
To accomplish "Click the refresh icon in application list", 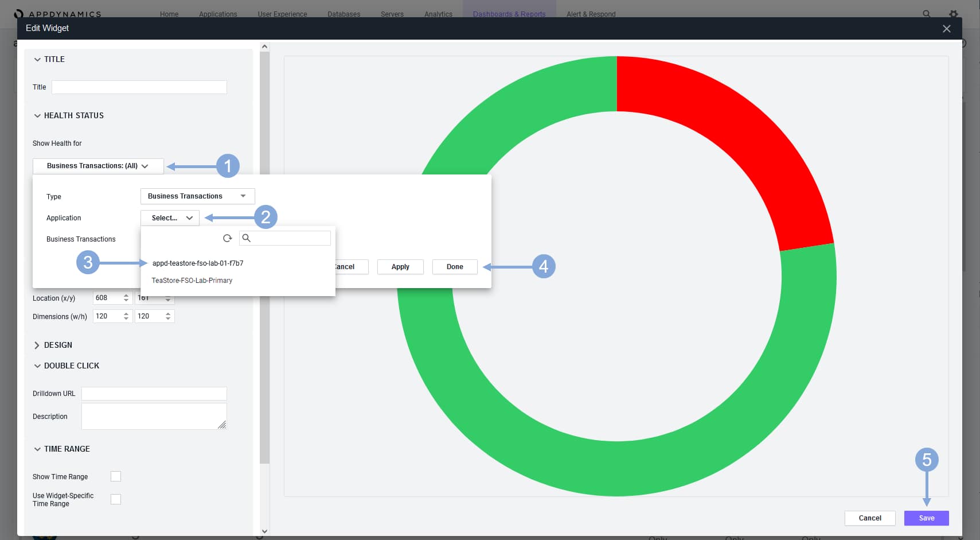I will (227, 238).
